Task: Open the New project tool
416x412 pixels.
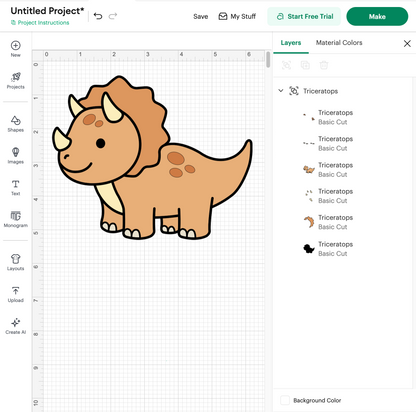Action: coord(16,49)
